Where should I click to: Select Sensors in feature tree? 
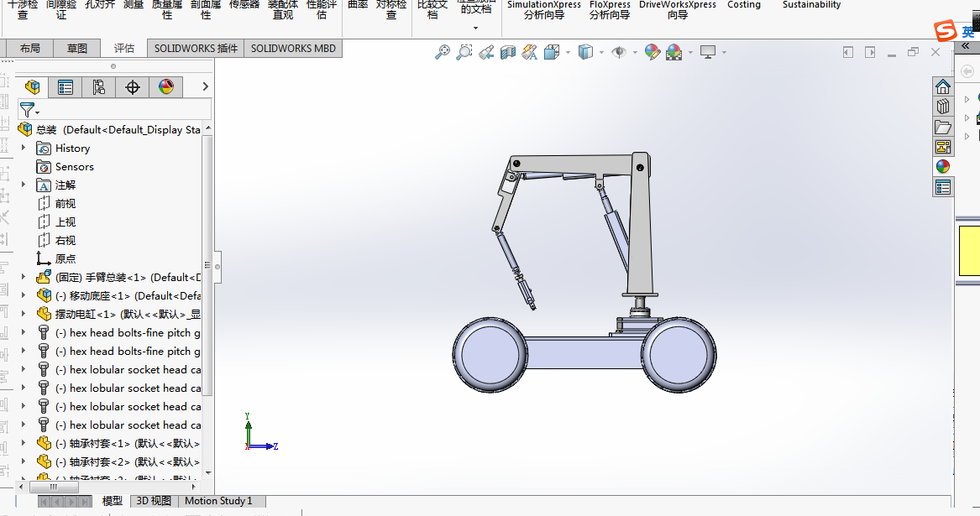click(74, 167)
